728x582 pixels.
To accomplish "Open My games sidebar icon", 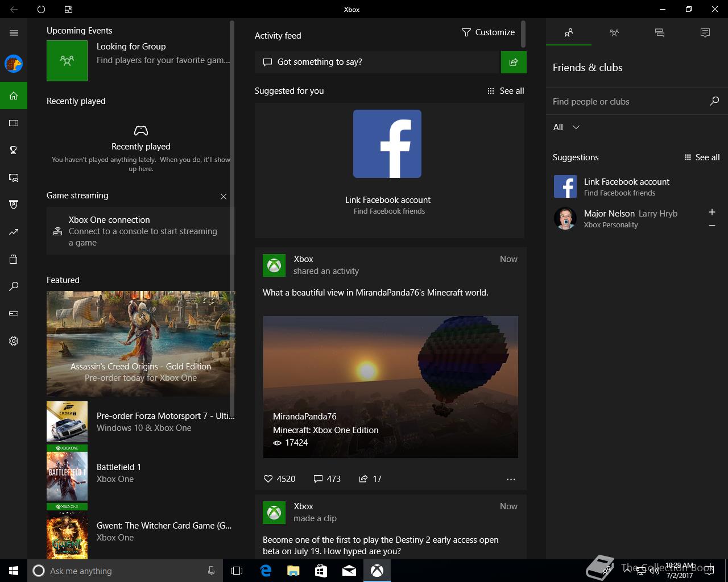I will click(14, 123).
